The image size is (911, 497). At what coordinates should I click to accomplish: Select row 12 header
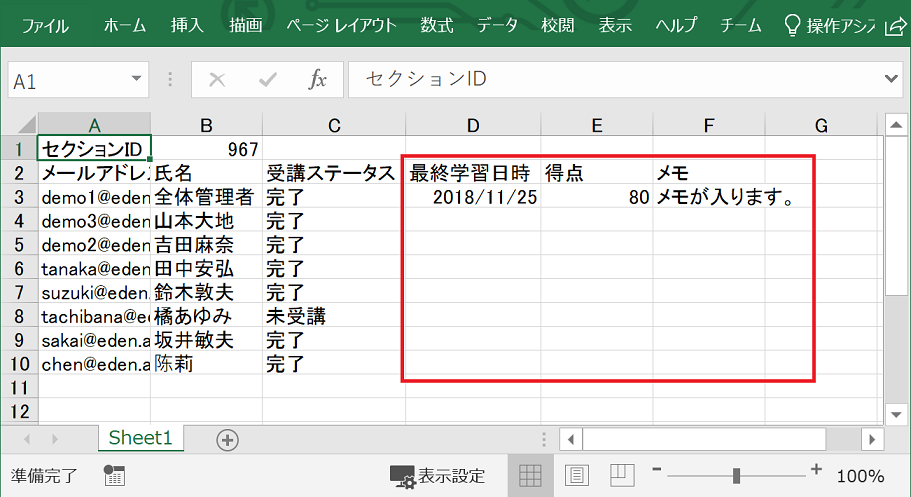click(x=19, y=411)
